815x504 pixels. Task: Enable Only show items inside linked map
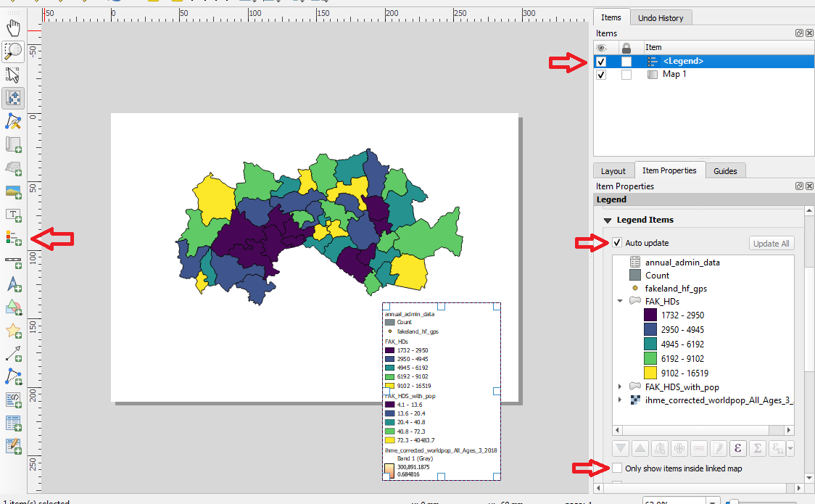point(617,468)
